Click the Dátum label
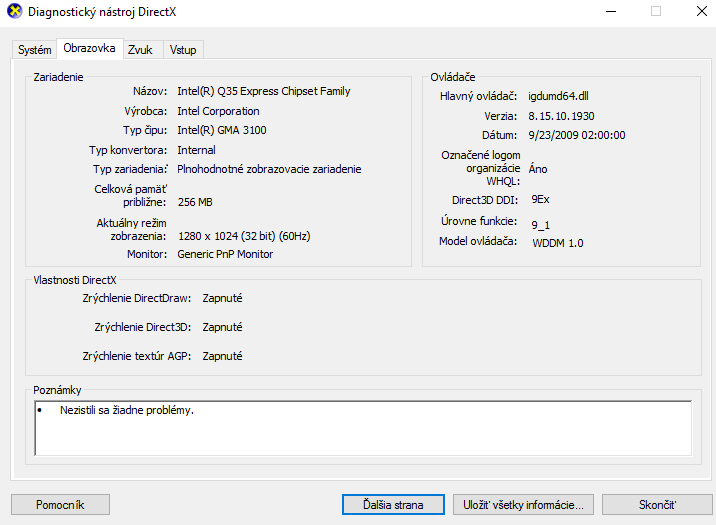 [499, 135]
